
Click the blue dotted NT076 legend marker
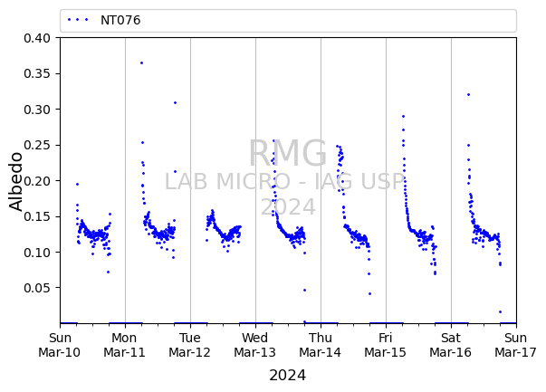coord(78,20)
